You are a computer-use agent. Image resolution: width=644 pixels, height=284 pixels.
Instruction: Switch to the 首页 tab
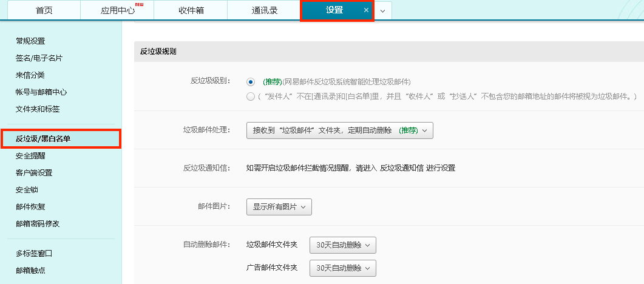pos(44,10)
